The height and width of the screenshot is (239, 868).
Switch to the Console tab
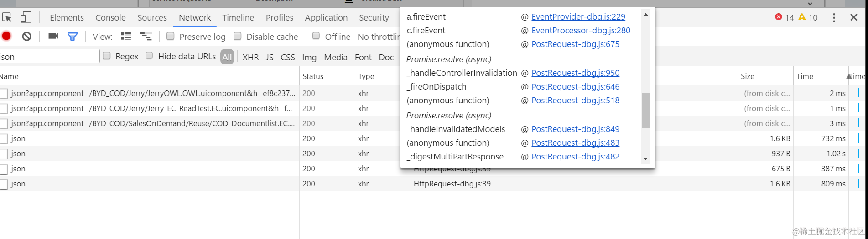pyautogui.click(x=110, y=17)
